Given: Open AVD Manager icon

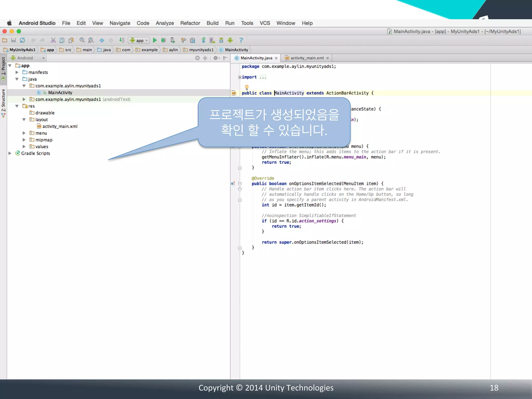Looking at the screenshot, I should 212,40.
